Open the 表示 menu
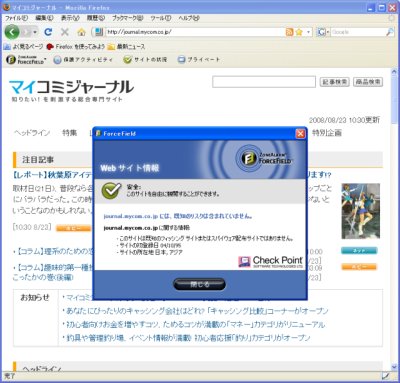The height and width of the screenshot is (383, 400). click(x=70, y=18)
